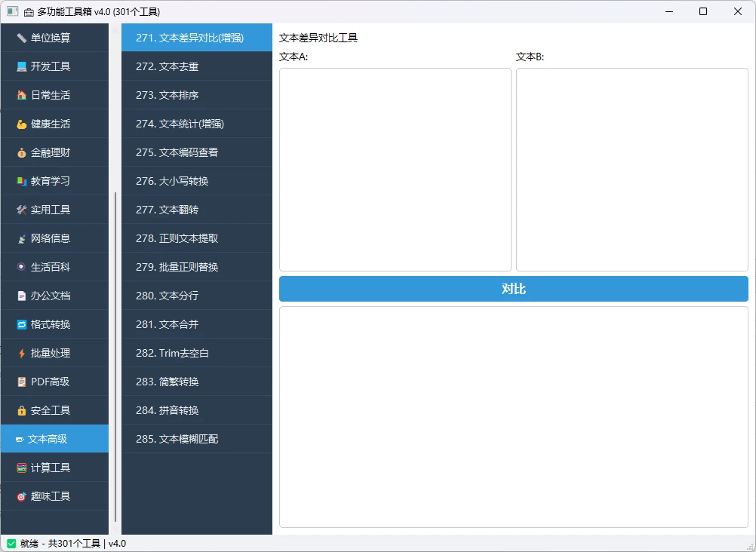Choose tool 274. 文本统计(增强)
Image resolution: width=756 pixels, height=552 pixels.
tap(197, 124)
